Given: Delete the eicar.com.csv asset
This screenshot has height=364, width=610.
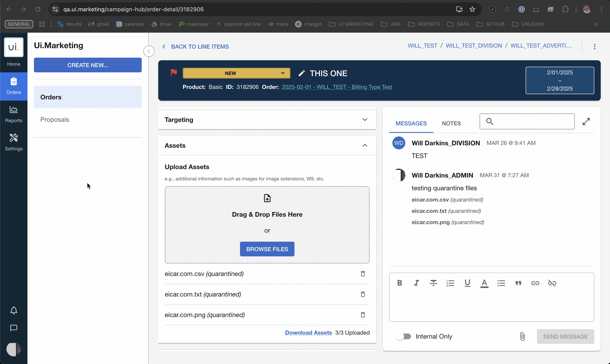Looking at the screenshot, I should [x=363, y=274].
